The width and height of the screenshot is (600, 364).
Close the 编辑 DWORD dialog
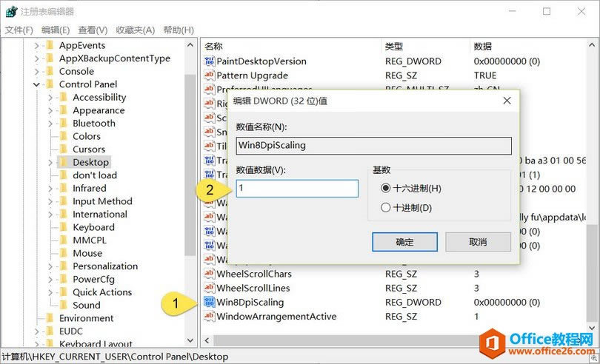point(507,101)
